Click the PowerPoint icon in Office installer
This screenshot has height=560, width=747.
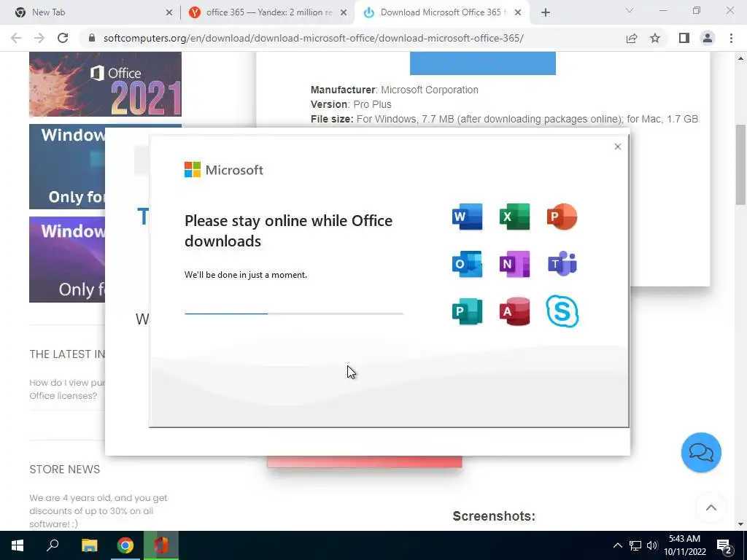[x=562, y=217]
